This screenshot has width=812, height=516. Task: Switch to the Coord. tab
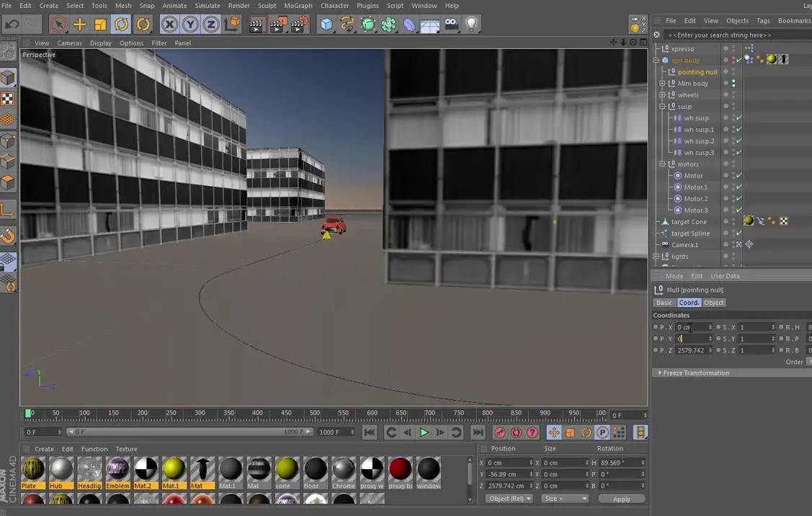pos(689,303)
